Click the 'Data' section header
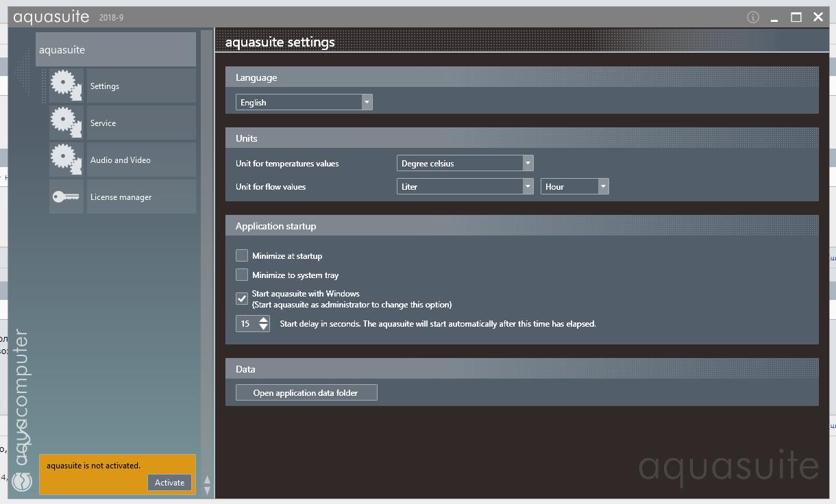The height and width of the screenshot is (504, 836). tap(522, 368)
